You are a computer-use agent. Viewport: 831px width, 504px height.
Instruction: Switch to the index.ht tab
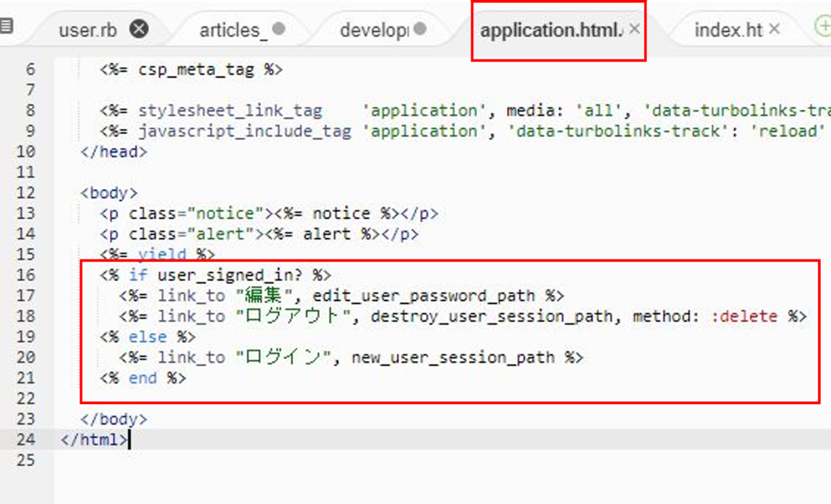coord(728,30)
